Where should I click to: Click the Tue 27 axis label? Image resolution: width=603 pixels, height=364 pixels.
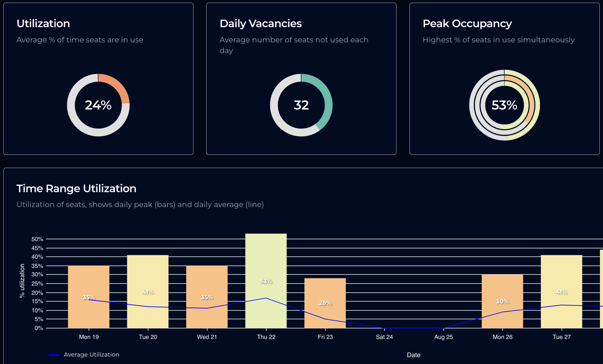click(562, 337)
